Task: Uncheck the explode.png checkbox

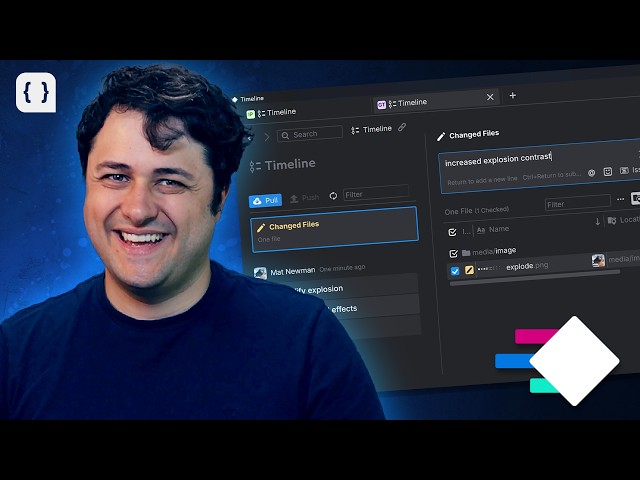Action: (455, 271)
